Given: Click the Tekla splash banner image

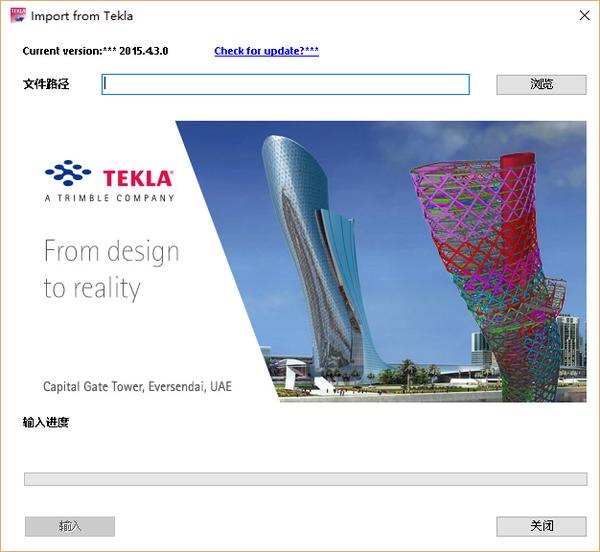Looking at the screenshot, I should (305, 261).
